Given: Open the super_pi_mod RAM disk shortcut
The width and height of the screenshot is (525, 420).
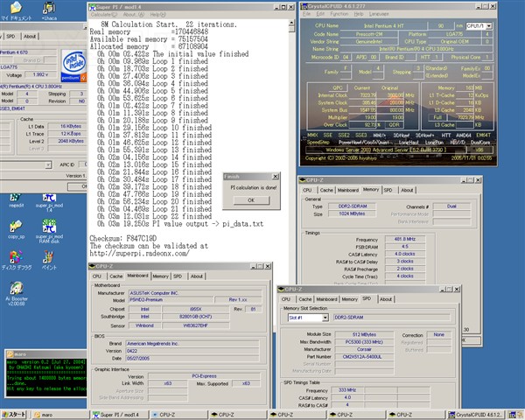Looking at the screenshot, I should click(x=49, y=231).
